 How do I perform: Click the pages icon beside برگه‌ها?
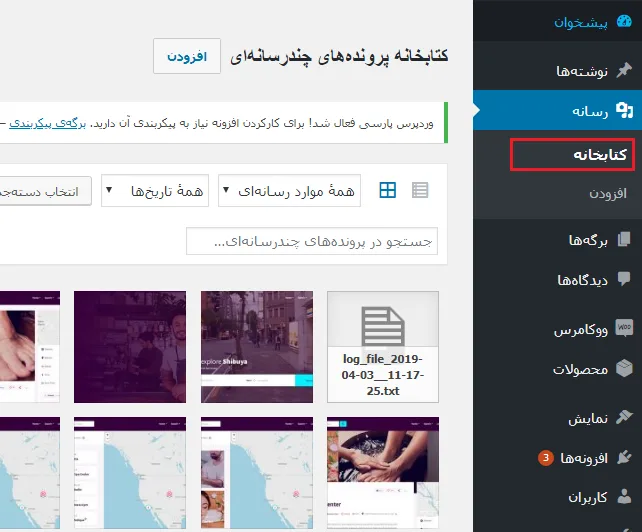pos(624,240)
